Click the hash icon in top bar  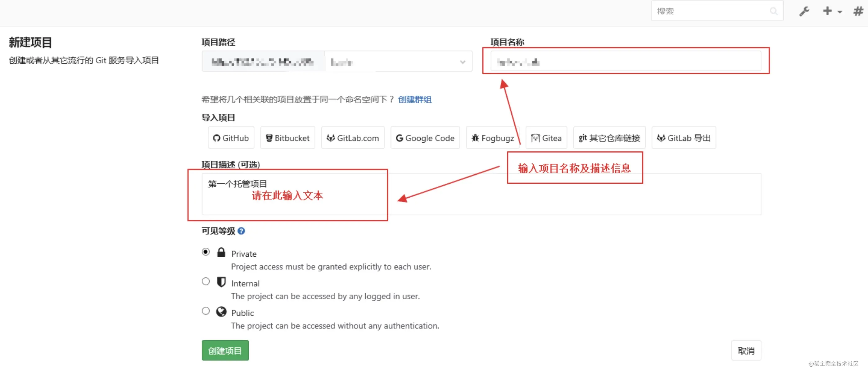[858, 11]
